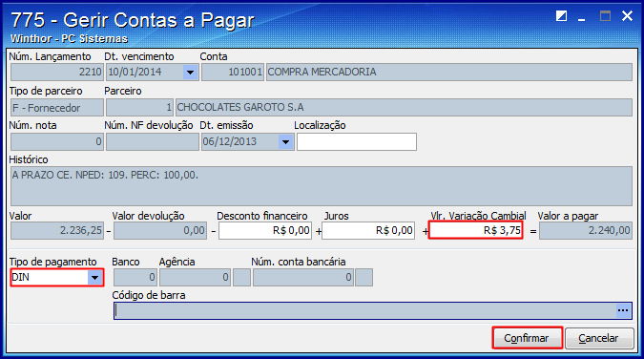Click the Valor field 2.236,25

pyautogui.click(x=56, y=231)
